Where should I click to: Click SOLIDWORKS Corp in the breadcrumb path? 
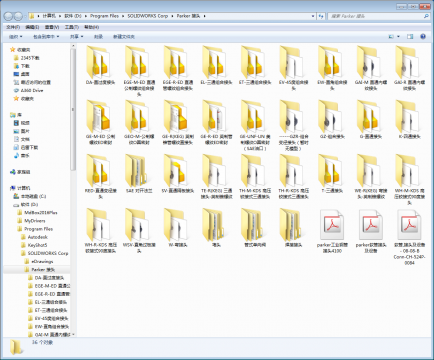[148, 16]
